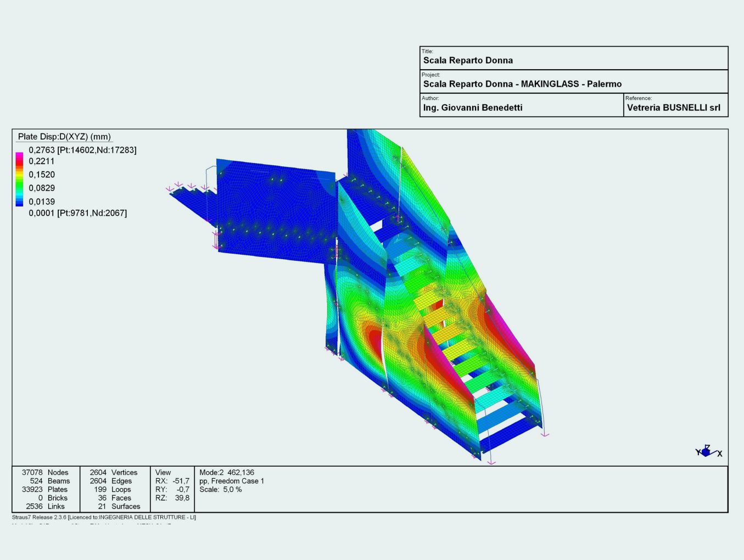Screen dimensions: 744x560
Task: Click the 'RZ: 39,8' rotation value
Action: point(172,498)
